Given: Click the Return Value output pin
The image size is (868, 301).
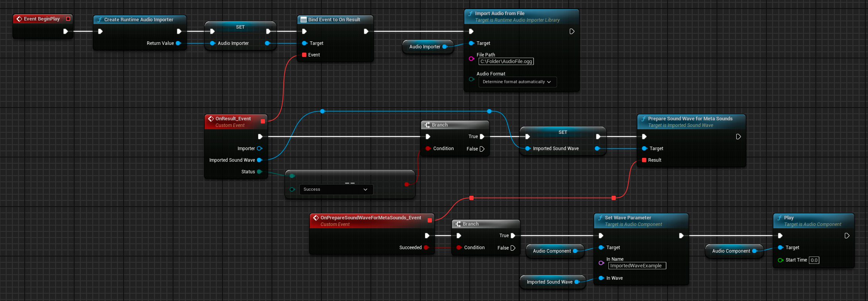Looking at the screenshot, I should [178, 43].
